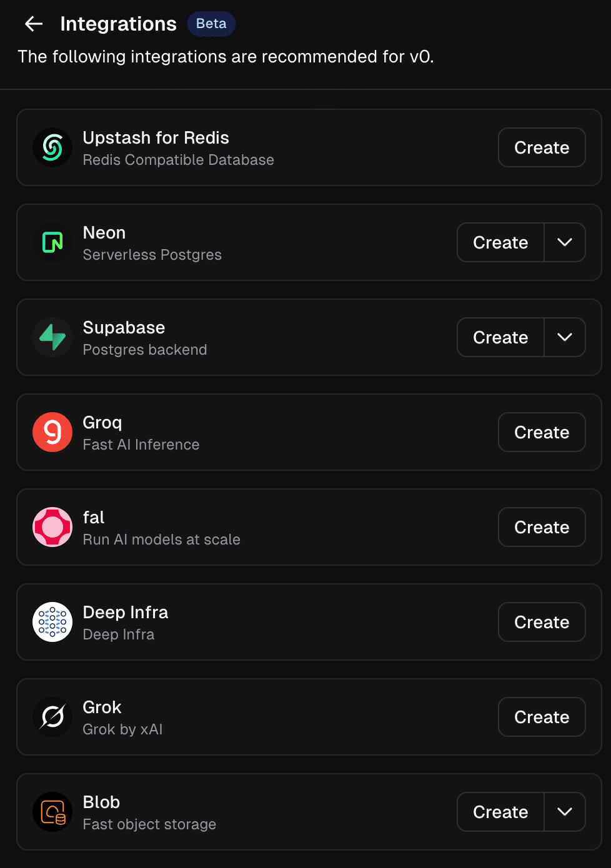The image size is (611, 868).
Task: Click the Deep Infra logo icon
Action: (52, 622)
